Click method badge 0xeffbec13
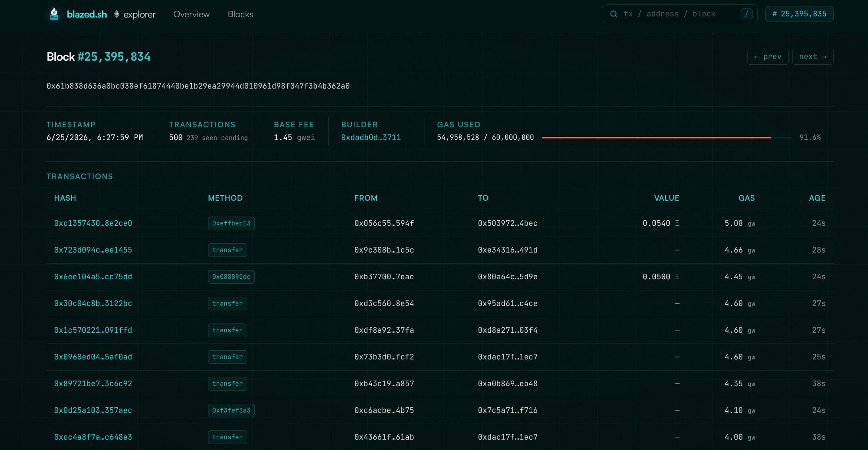Viewport: 868px width, 450px height. 231,223
